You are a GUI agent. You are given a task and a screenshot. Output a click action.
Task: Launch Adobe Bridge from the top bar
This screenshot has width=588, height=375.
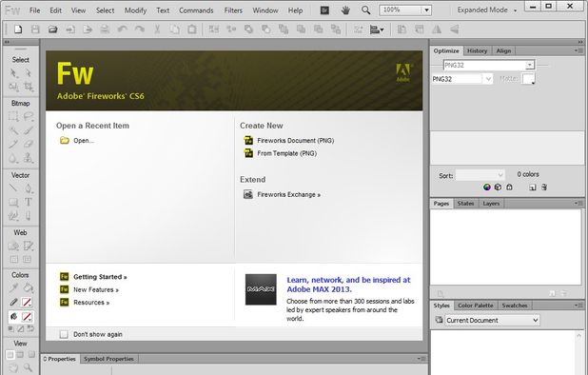click(x=324, y=10)
